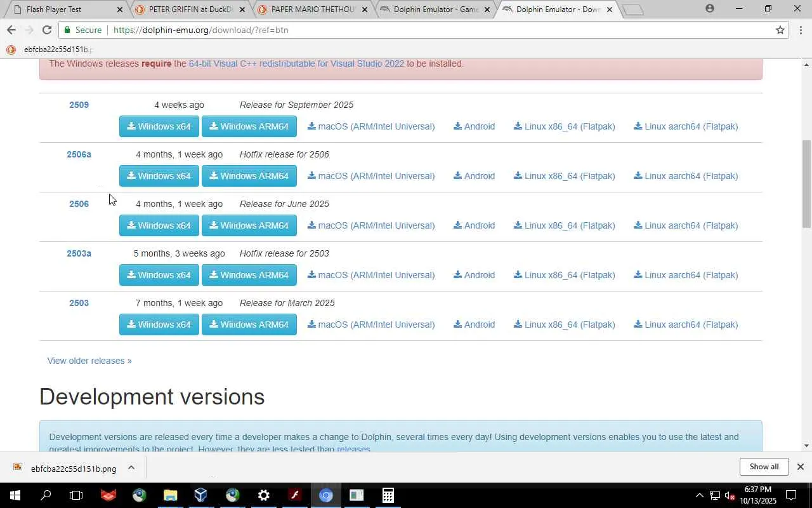Show hidden system tray icons
This screenshot has width=812, height=508.
coord(700,495)
